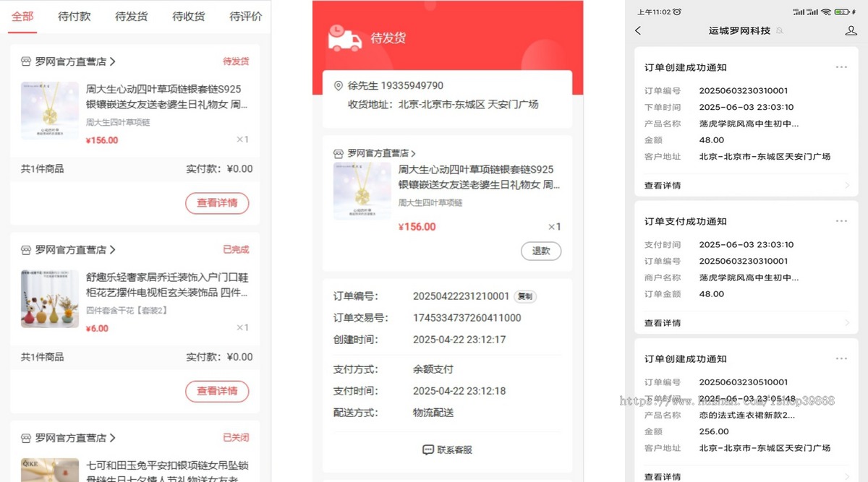This screenshot has height=482, width=868.
Task: Click the ¥6.00 price text
Action: click(97, 328)
